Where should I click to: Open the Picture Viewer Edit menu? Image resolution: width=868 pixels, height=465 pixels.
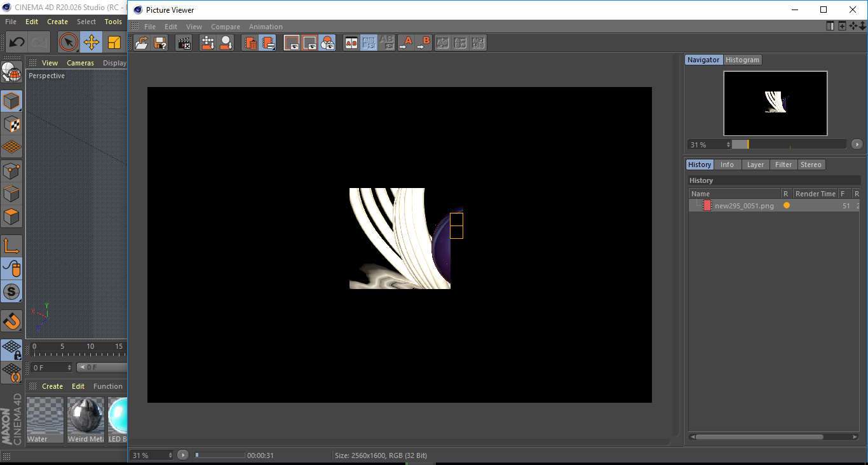click(x=171, y=27)
